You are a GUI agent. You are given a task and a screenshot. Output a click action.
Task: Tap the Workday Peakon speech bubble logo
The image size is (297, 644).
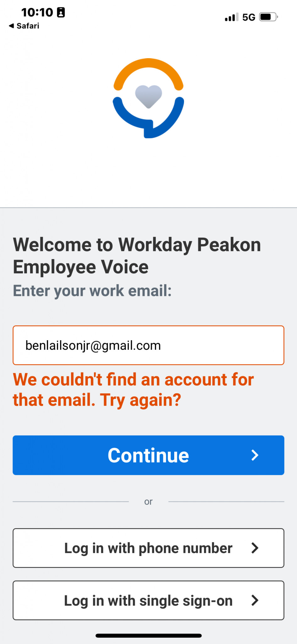pyautogui.click(x=148, y=98)
